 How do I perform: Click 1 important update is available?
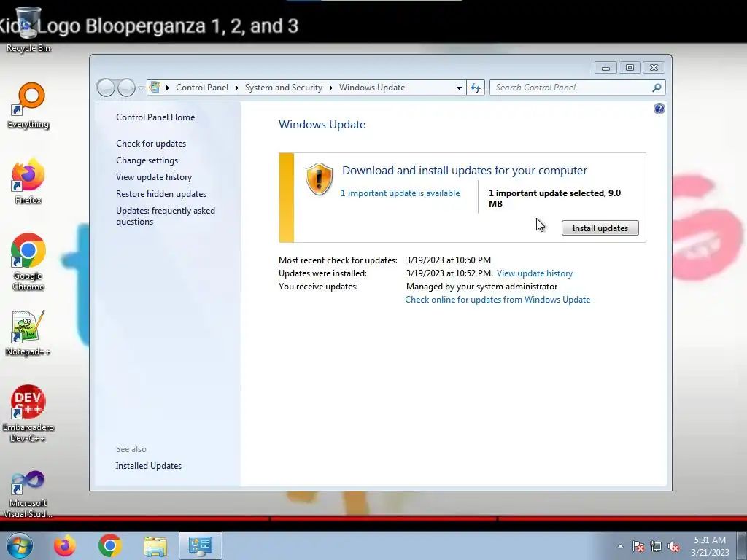coord(400,193)
